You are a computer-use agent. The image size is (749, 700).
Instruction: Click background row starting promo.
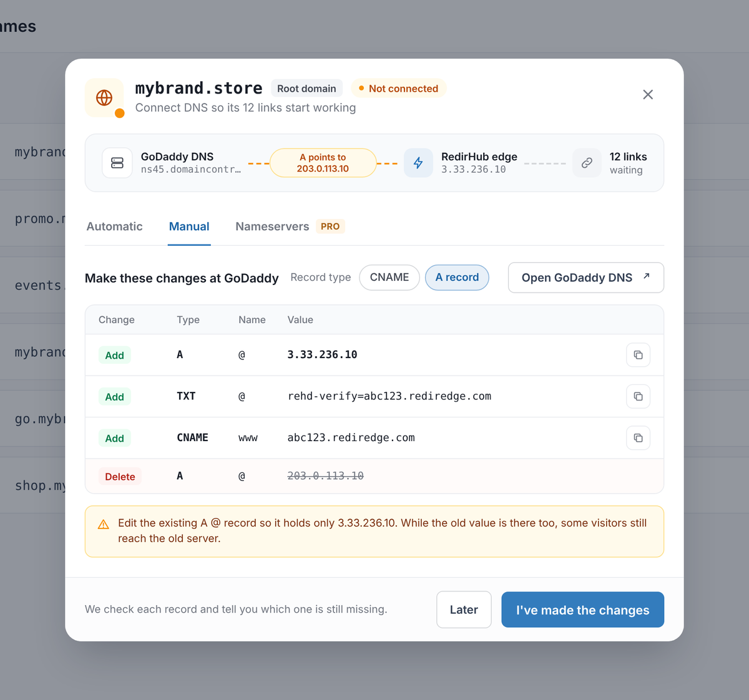32,219
